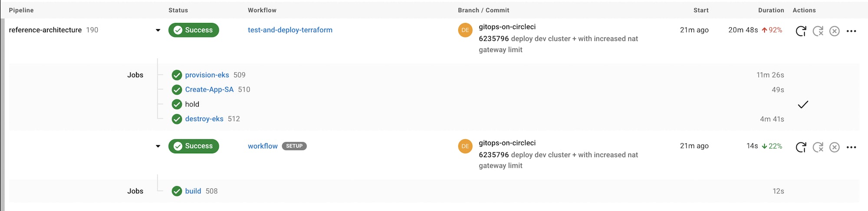Collapse the test-and-deploy-terraform jobs list

pos(158,30)
